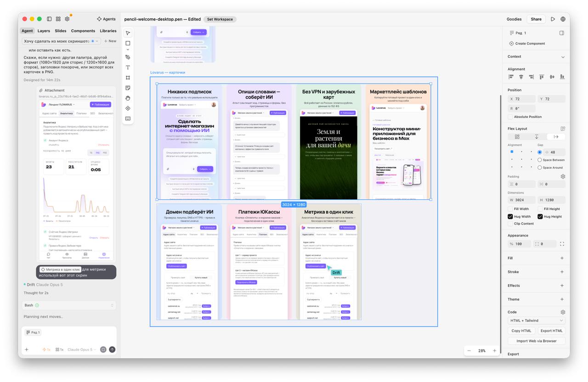Click the Set Workspace button
588x382 pixels.
220,19
